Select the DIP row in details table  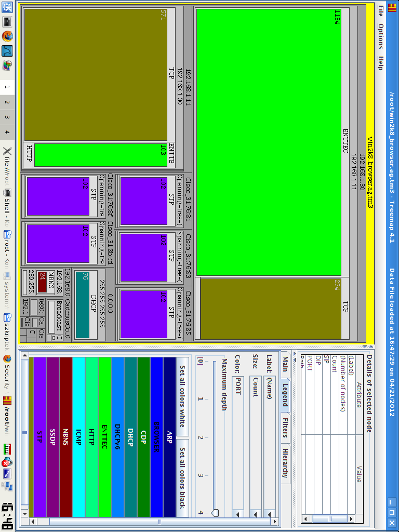(318, 434)
